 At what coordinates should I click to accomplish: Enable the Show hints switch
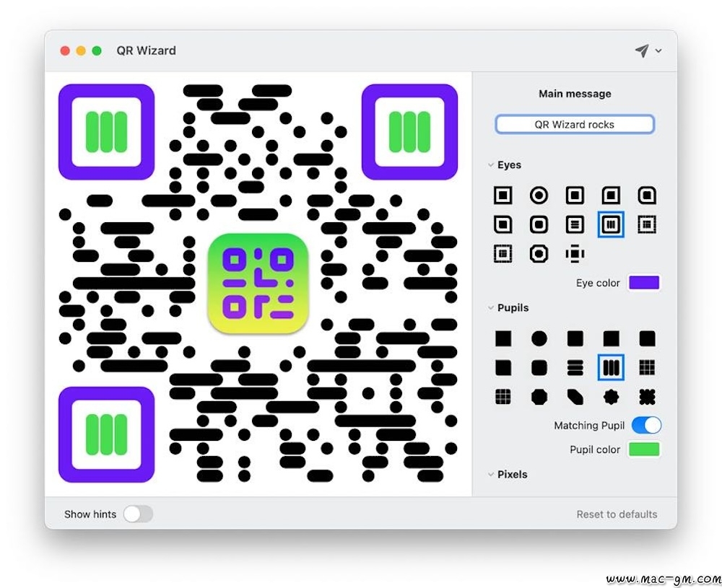[x=138, y=514]
